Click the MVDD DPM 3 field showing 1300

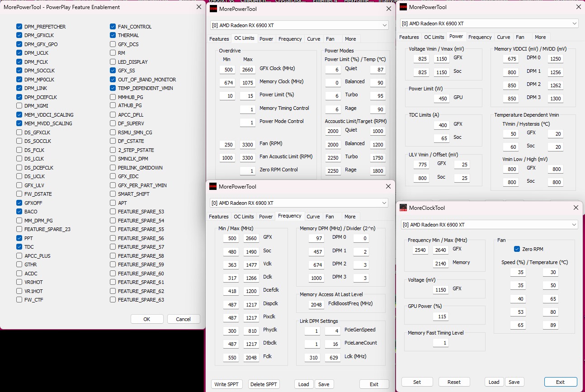click(x=556, y=99)
